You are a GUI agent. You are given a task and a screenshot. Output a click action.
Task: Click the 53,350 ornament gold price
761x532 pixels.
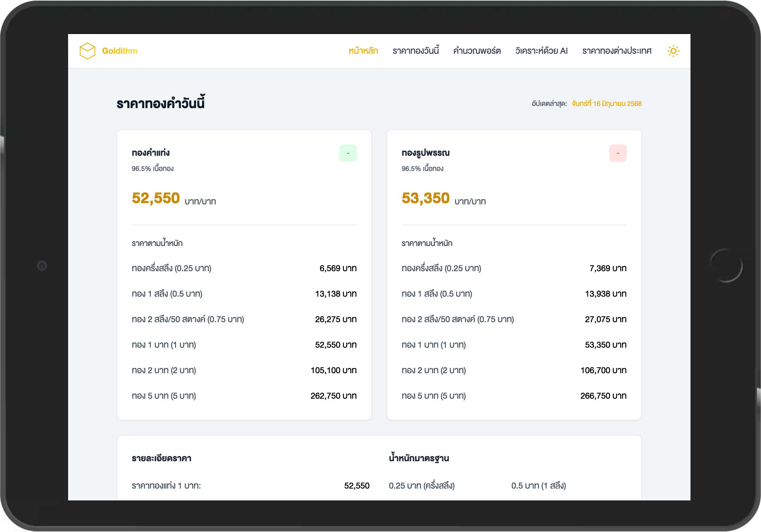pos(425,198)
